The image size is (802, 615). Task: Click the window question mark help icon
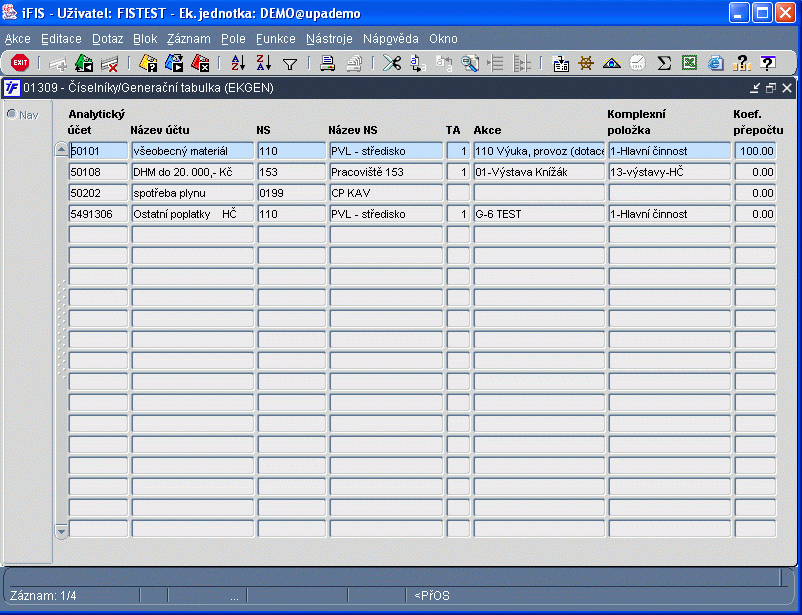pyautogui.click(x=767, y=63)
